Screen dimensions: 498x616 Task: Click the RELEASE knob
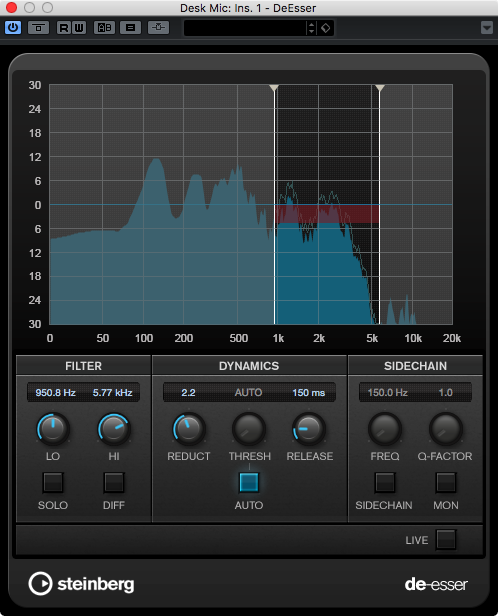309,429
